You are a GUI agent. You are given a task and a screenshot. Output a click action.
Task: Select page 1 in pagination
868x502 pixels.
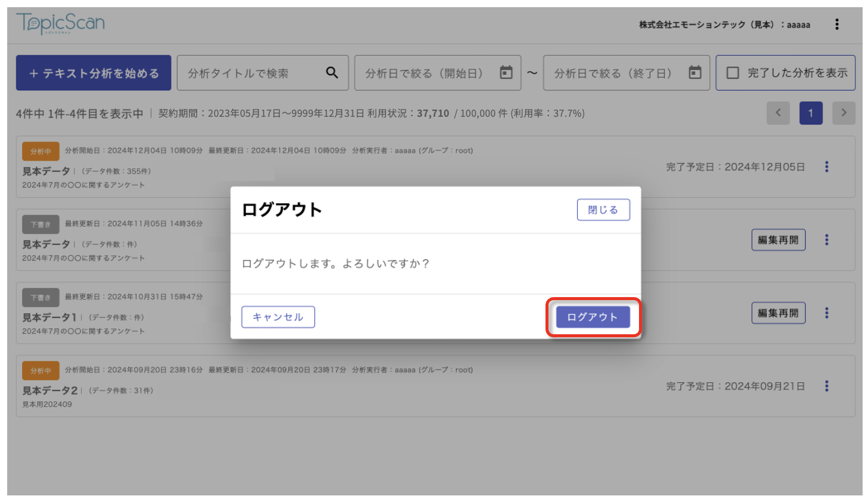pyautogui.click(x=811, y=113)
